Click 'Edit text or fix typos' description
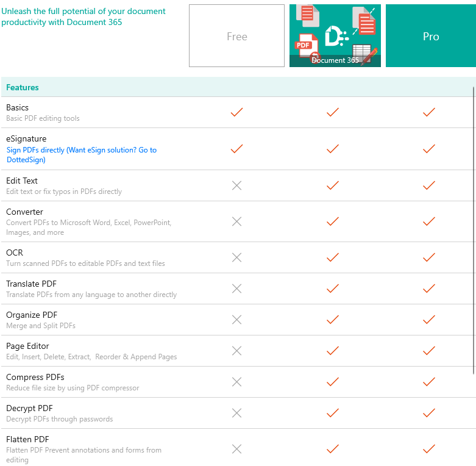The width and height of the screenshot is (476, 466). point(64,192)
